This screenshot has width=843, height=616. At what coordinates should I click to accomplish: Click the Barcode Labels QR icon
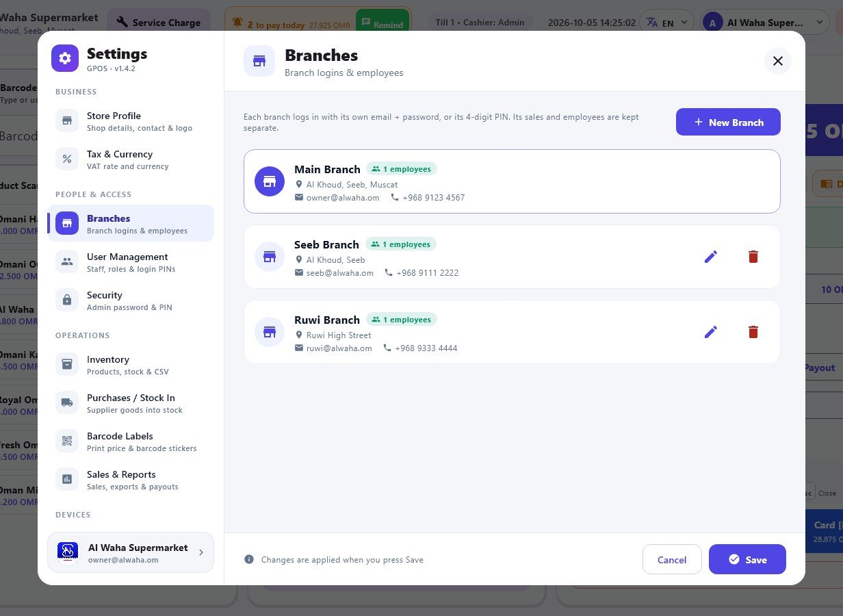67,441
